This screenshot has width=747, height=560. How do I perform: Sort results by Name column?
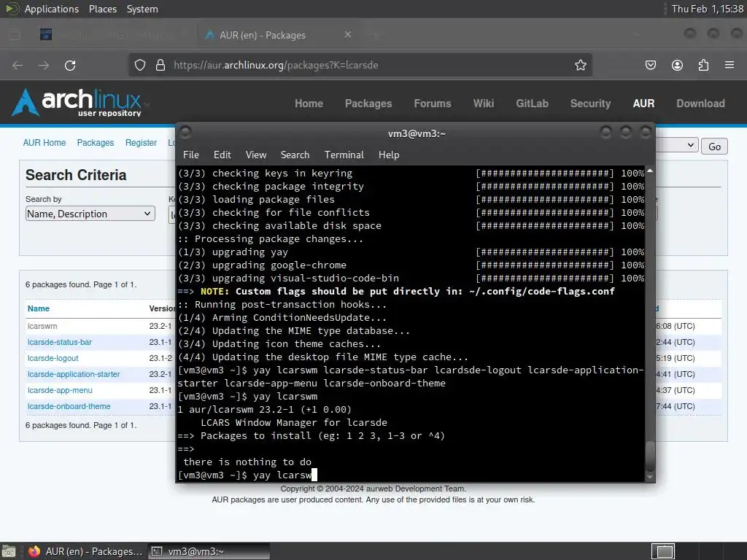pos(38,308)
